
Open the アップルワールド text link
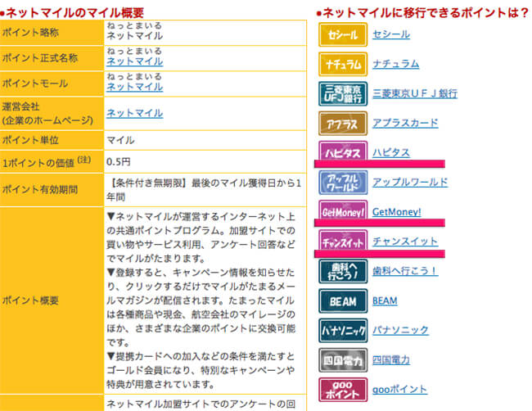[x=410, y=183]
